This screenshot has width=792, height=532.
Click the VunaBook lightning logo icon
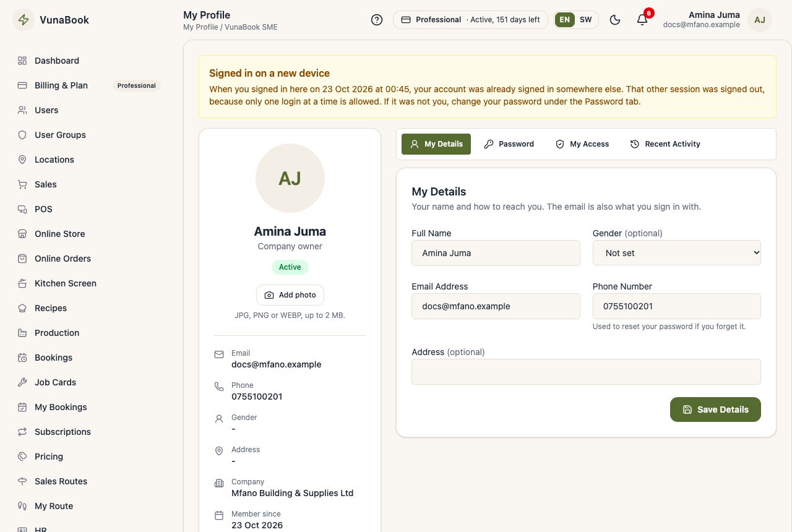pyautogui.click(x=24, y=20)
